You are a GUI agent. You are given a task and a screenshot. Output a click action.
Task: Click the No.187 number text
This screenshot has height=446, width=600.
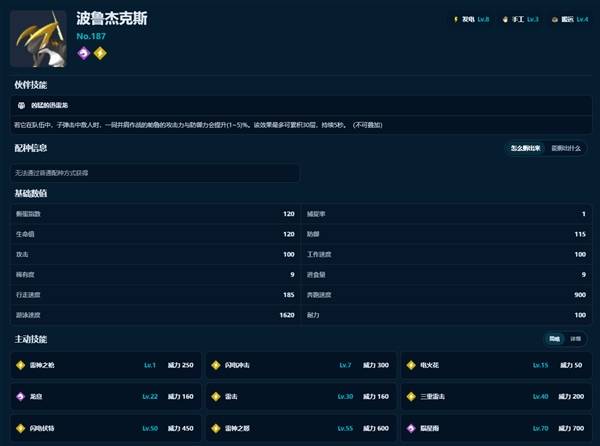91,36
